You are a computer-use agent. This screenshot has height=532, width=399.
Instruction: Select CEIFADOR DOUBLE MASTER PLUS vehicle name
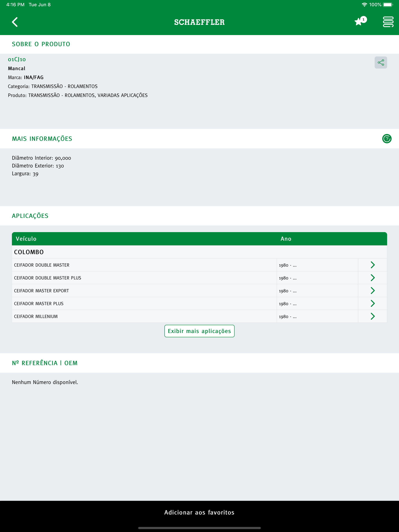48,278
